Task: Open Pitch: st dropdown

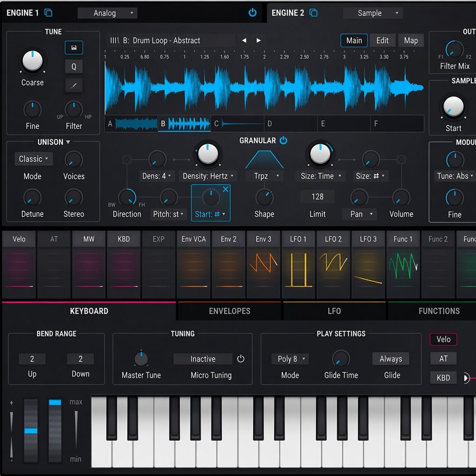Action: coord(168,214)
